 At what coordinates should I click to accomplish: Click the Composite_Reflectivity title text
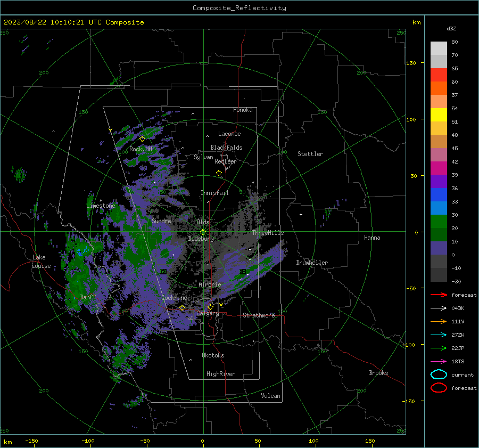[x=239, y=8]
